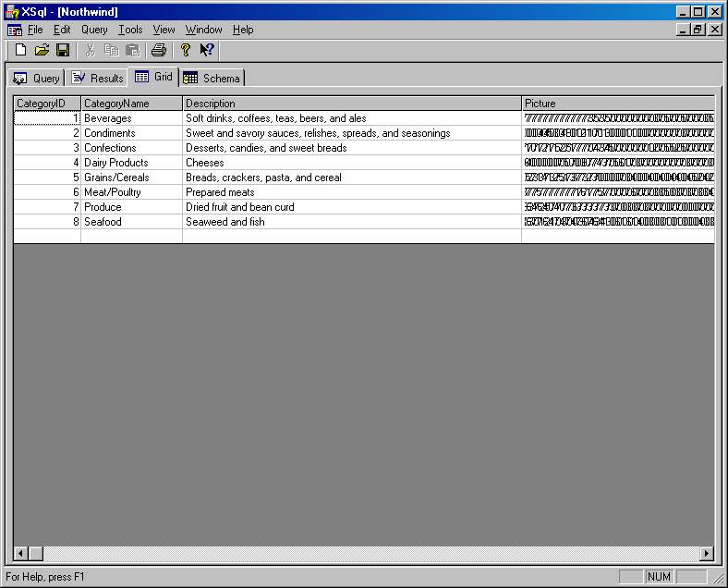The image size is (728, 588).
Task: Click the 'Prepared meats' description cell
Action: (352, 192)
